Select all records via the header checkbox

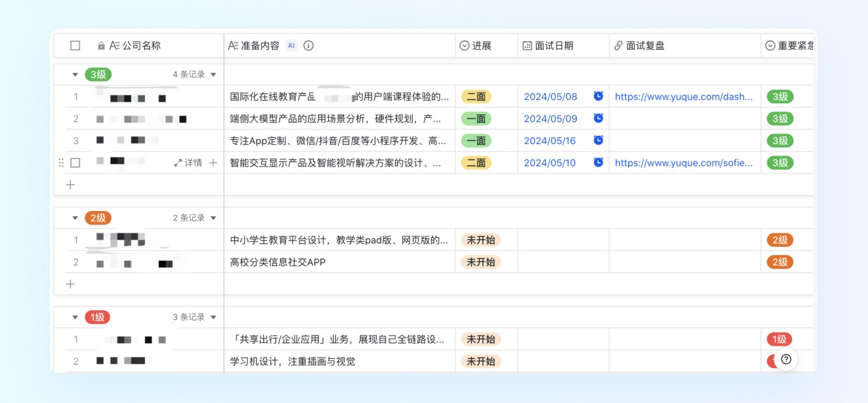pos(75,45)
